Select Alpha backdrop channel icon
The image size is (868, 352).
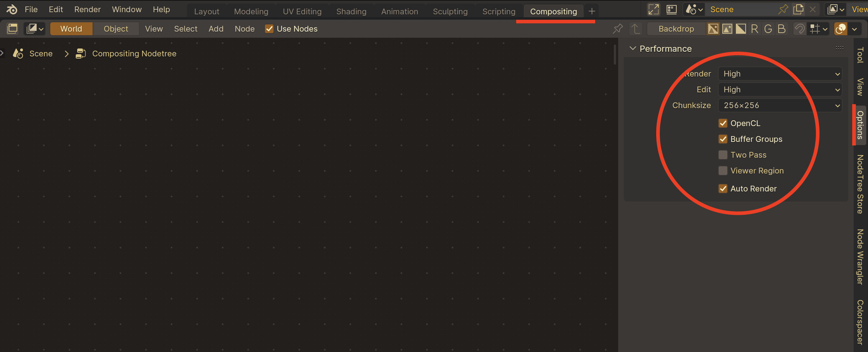pos(741,29)
